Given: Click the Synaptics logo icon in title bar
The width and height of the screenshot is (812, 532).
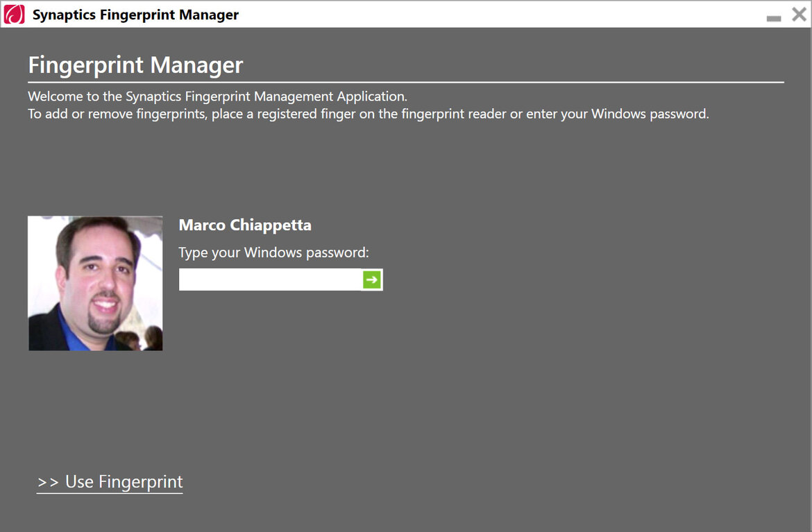Looking at the screenshot, I should 14,14.
